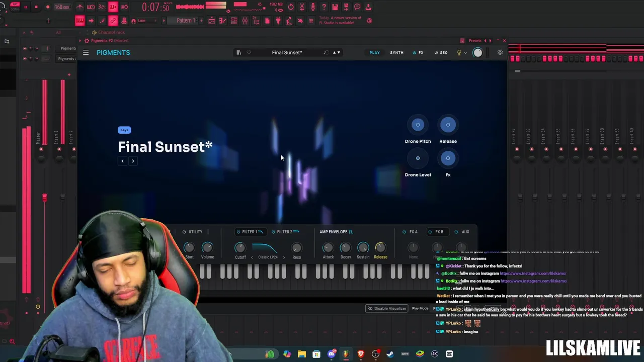Toggle FX A power button
Viewport: 644px width, 362px height.
point(404,232)
